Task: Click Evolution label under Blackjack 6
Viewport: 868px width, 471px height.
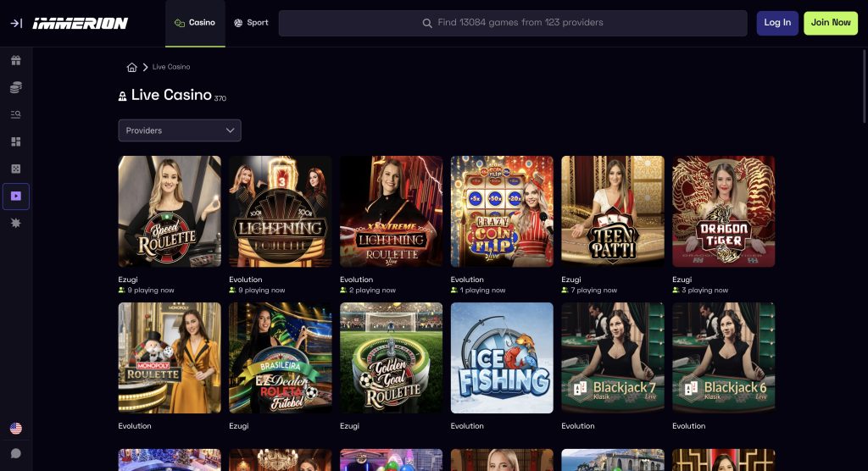Action: click(x=688, y=425)
